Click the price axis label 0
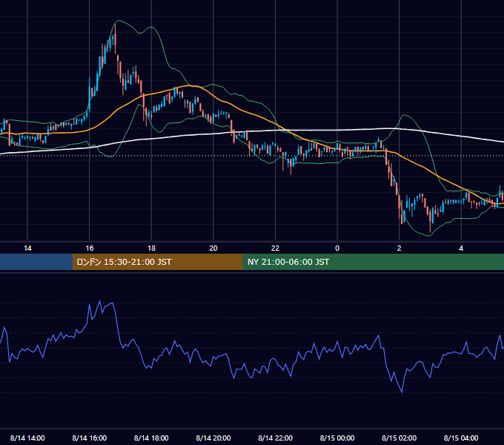The height and width of the screenshot is (445, 504). tap(337, 248)
